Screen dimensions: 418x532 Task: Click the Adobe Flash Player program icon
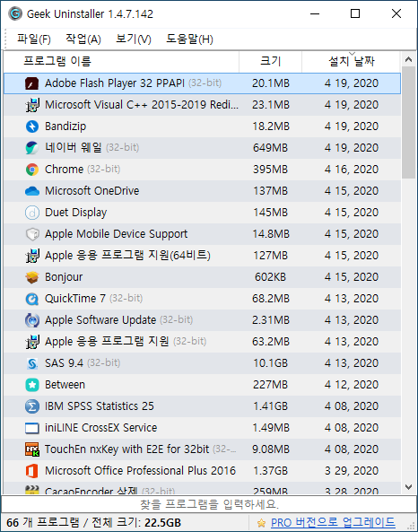[x=32, y=83]
